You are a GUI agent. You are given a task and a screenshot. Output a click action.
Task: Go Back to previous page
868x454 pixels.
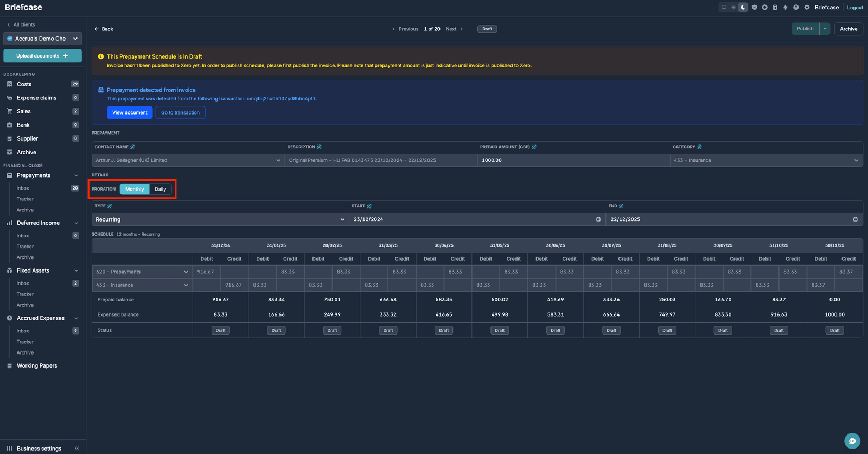coord(104,29)
